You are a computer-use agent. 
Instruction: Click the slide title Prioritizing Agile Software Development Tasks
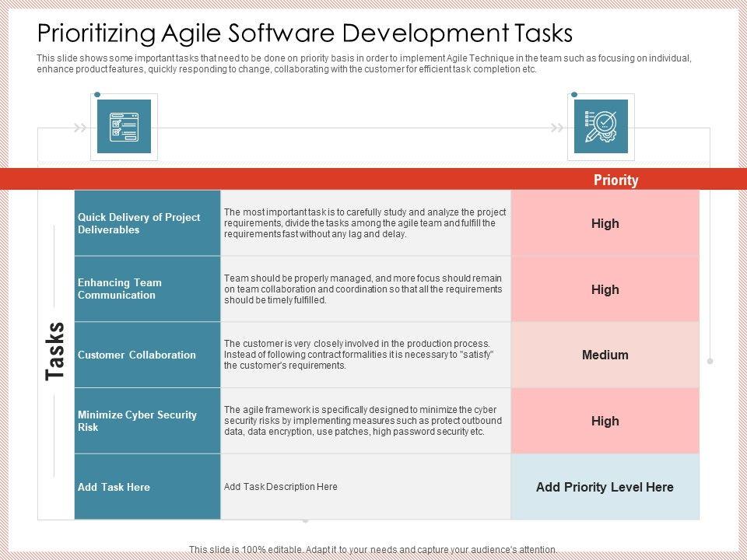[305, 33]
